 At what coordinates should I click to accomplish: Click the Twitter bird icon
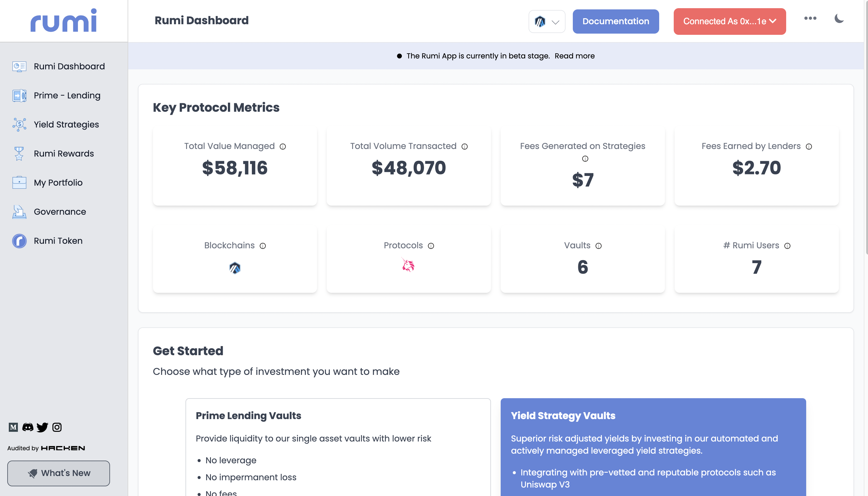tap(42, 427)
